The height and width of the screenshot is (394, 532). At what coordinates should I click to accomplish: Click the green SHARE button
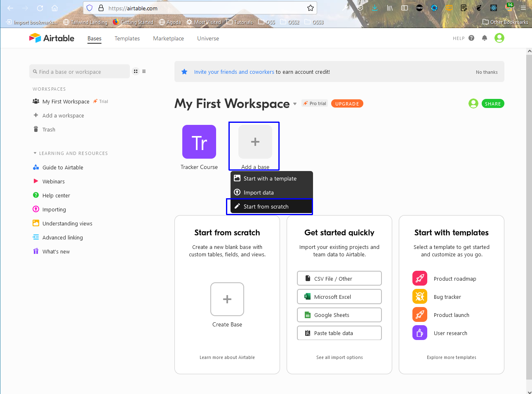pyautogui.click(x=493, y=104)
